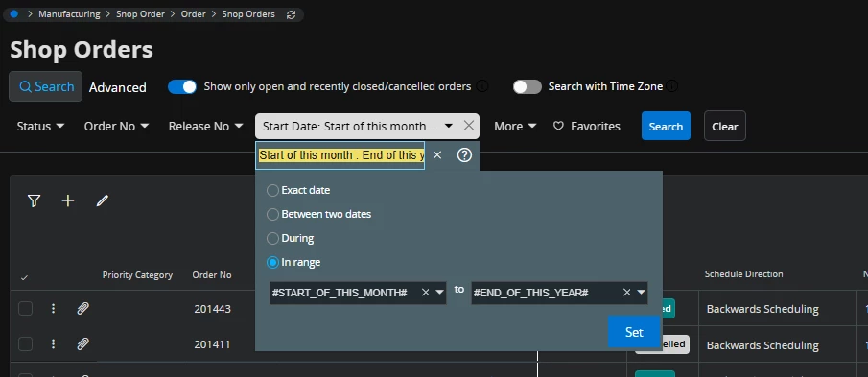Click the attachment paperclip for order 201443

click(82, 308)
